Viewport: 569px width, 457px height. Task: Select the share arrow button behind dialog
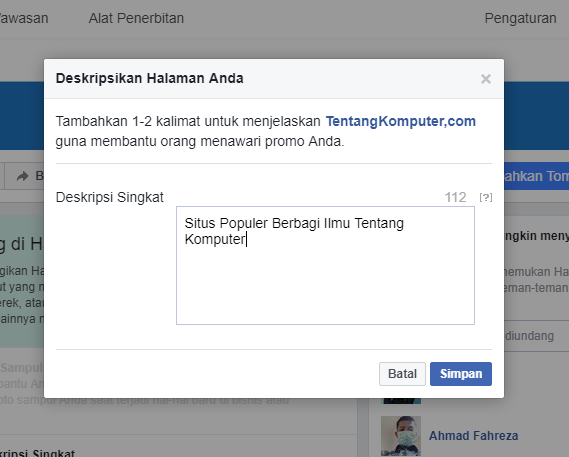pos(24,176)
